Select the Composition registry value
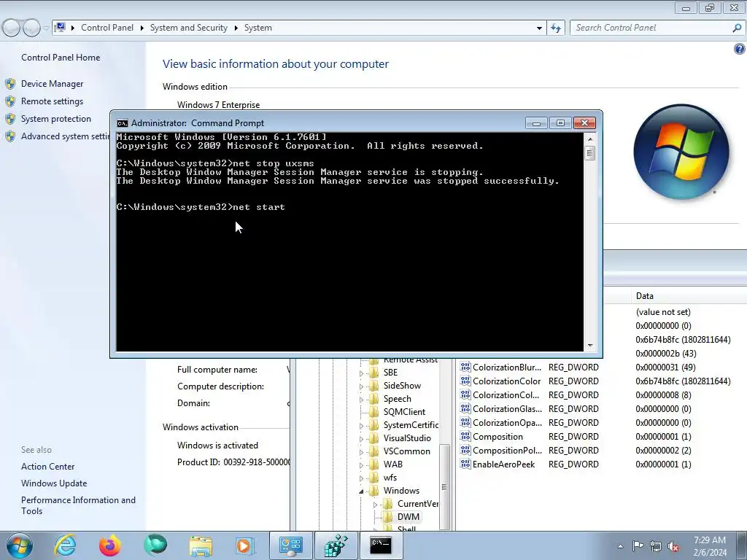Viewport: 747px width, 560px height. 498,437
